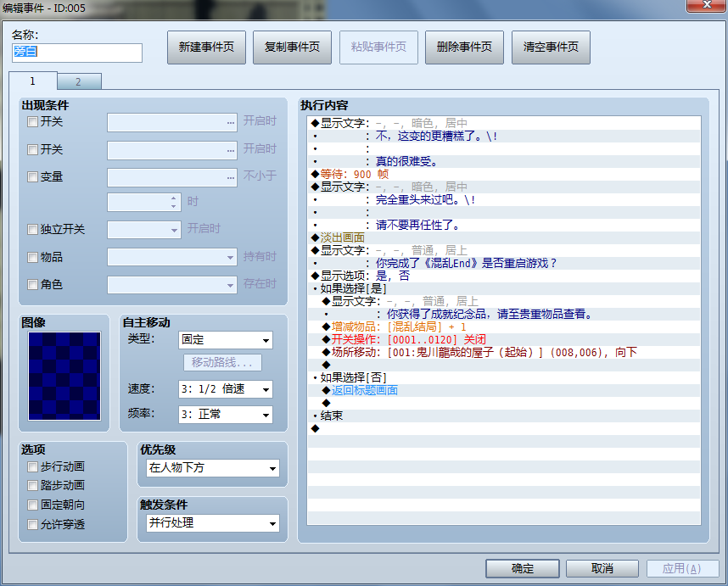Image resolution: width=728 pixels, height=586 pixels.
Task: Click the 名称 input field with 旁白
Action: tap(77, 53)
